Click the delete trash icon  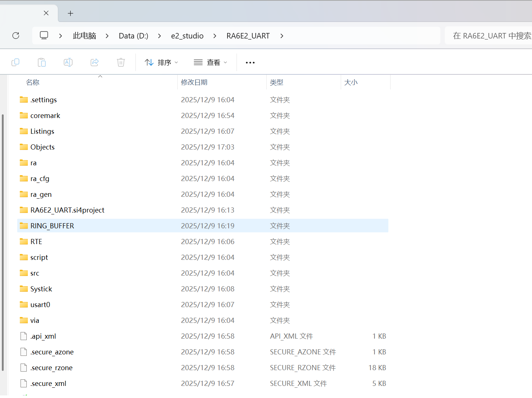pos(121,62)
